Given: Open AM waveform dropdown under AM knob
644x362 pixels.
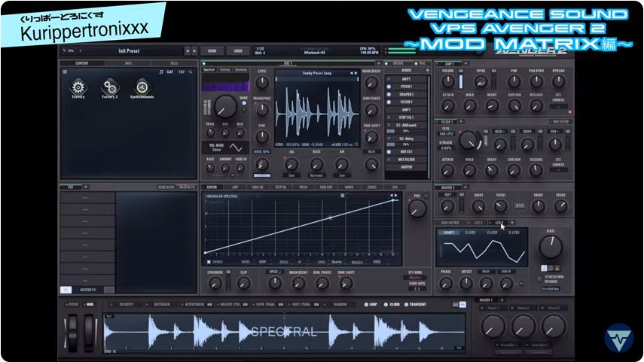Looking at the screenshot, I should [x=342, y=175].
